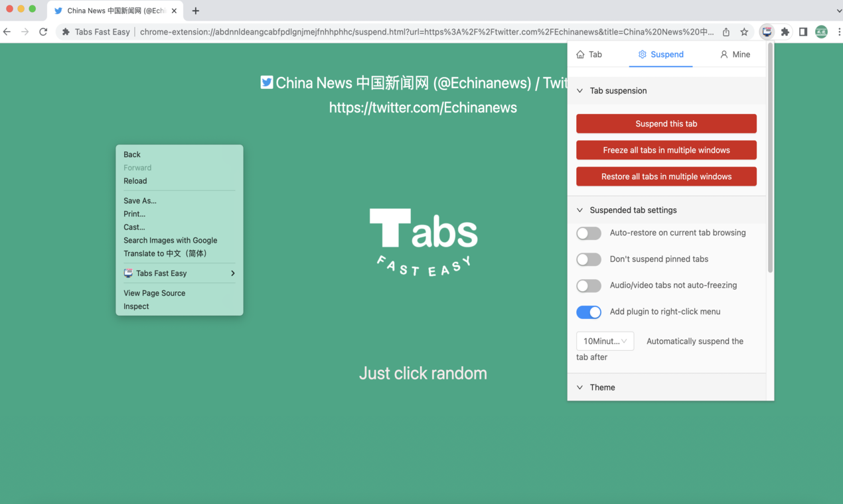
Task: Enable Auto-restore on current tab browsing
Action: click(x=589, y=233)
